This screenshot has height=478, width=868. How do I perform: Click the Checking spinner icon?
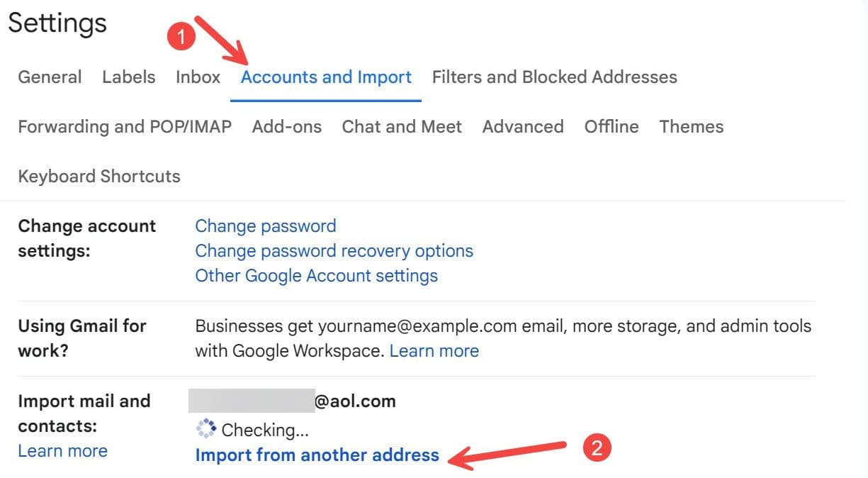205,428
